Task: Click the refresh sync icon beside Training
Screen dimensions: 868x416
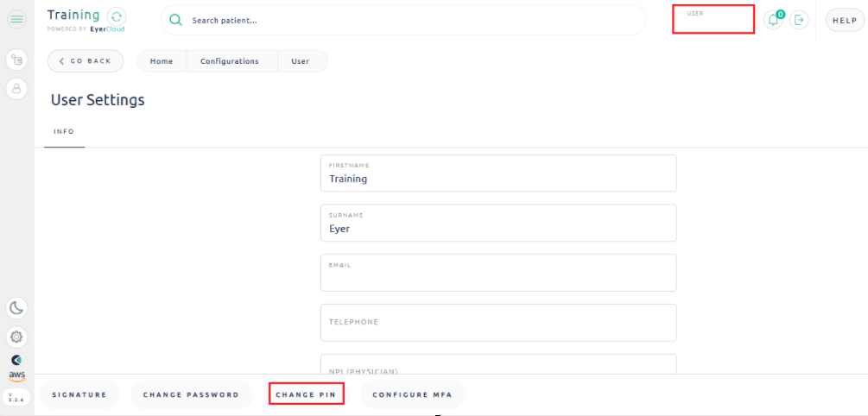Action: [117, 16]
